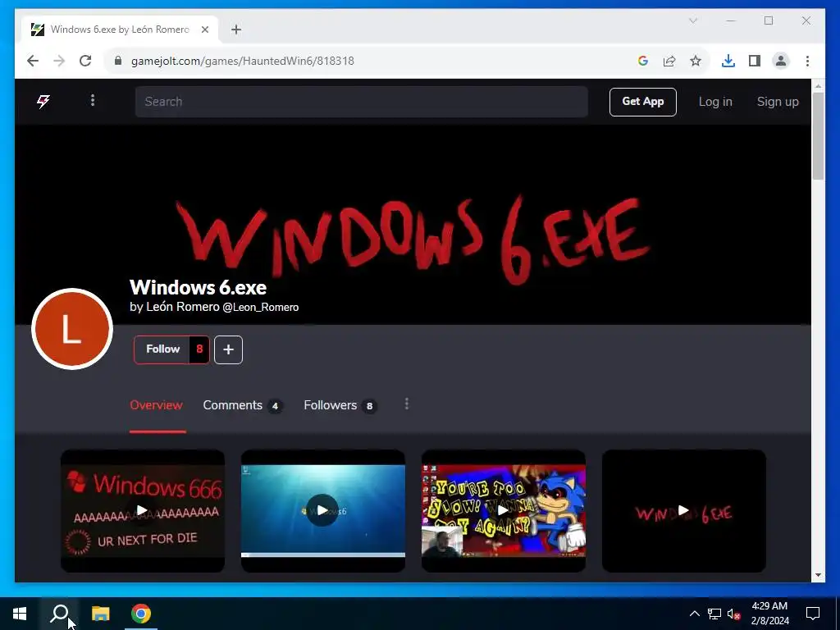The image size is (840, 630).
Task: Click the page vertical scrollbar thumb
Action: pyautogui.click(x=818, y=136)
